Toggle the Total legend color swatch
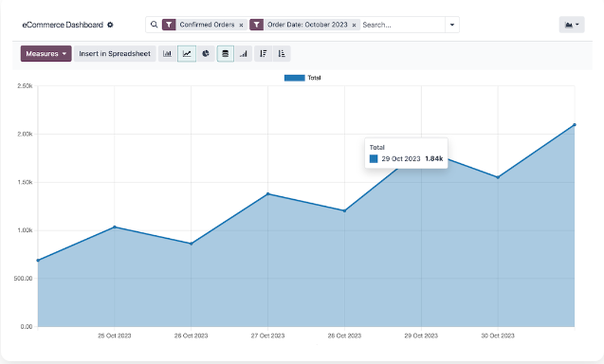Image resolution: width=604 pixels, height=364 pixels. (294, 78)
